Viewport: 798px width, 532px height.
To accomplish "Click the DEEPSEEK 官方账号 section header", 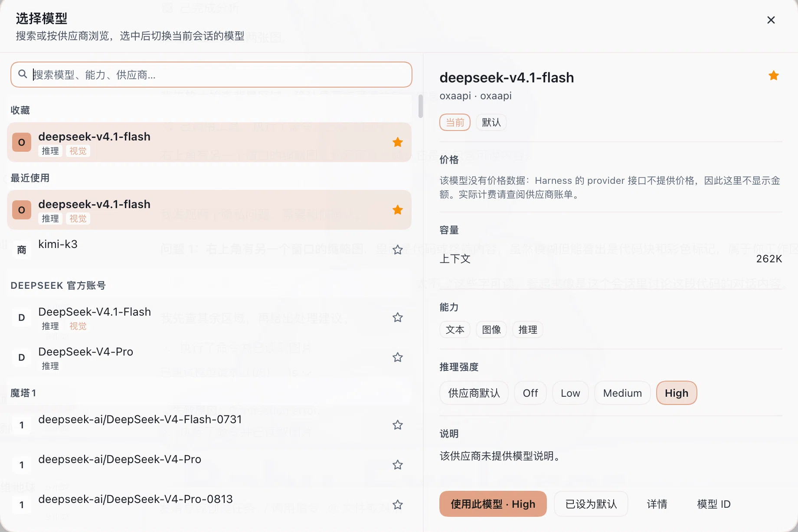I will pyautogui.click(x=58, y=285).
